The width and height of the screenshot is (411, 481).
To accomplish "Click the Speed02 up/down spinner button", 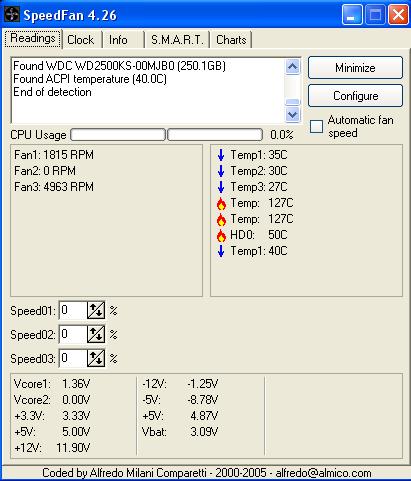I will click(96, 334).
